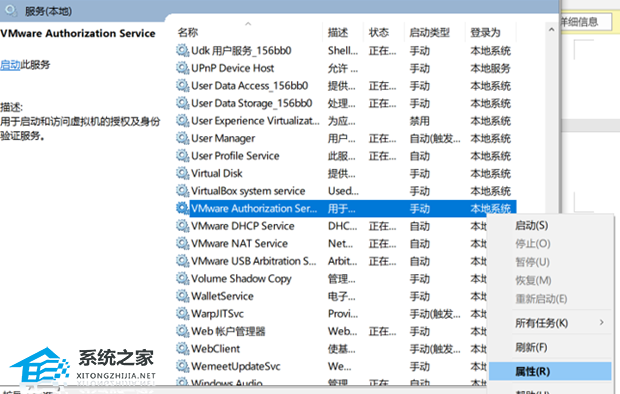This screenshot has height=394, width=620.
Task: Sort services by the 状态 column header
Action: tap(379, 32)
